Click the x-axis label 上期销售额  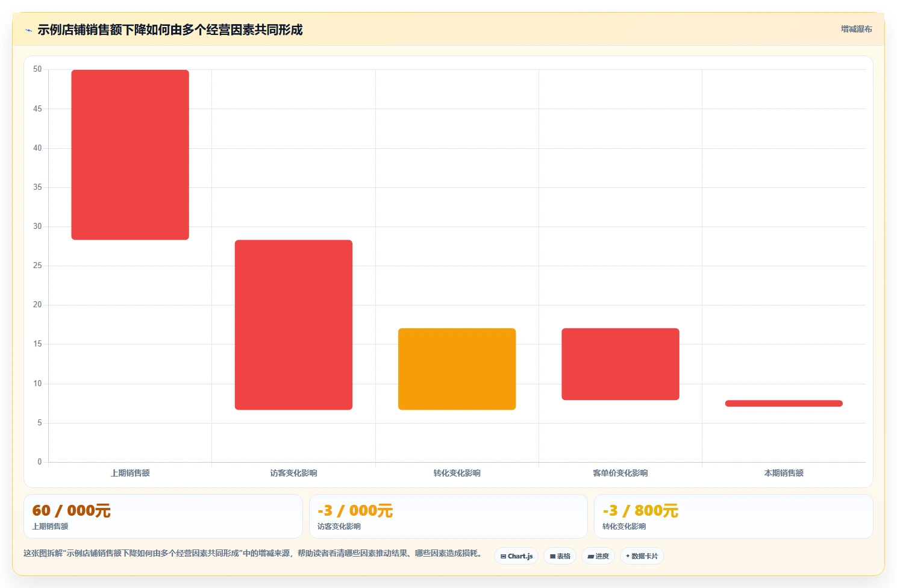coord(130,473)
